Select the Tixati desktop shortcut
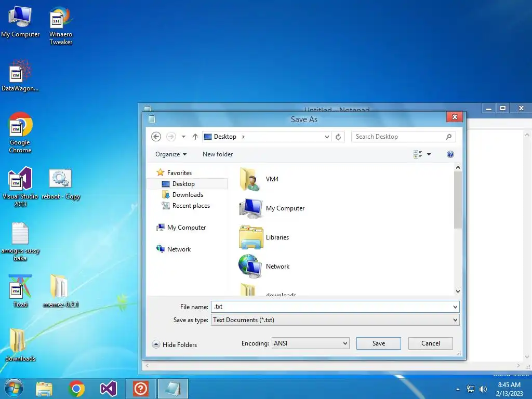532x399 pixels. [x=20, y=291]
